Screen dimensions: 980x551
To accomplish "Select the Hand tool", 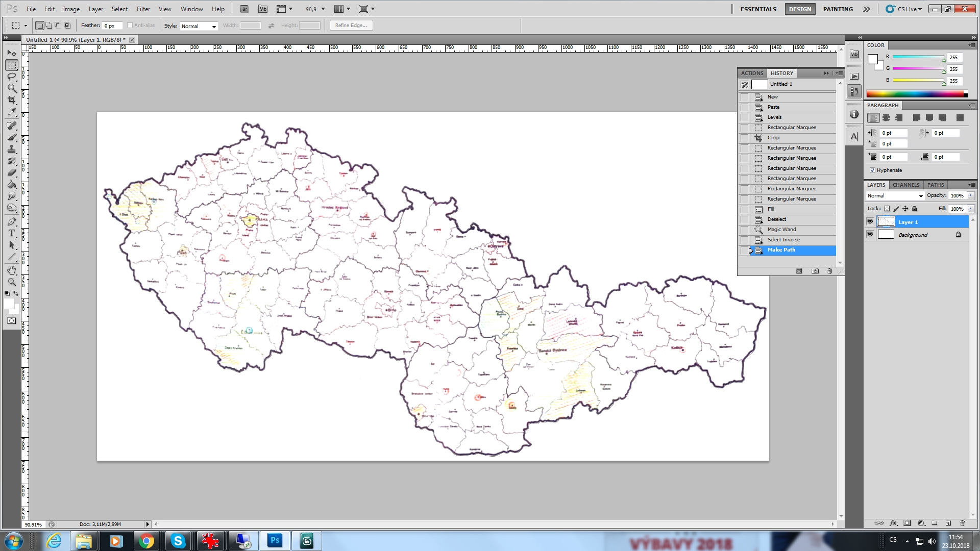I will [x=12, y=270].
